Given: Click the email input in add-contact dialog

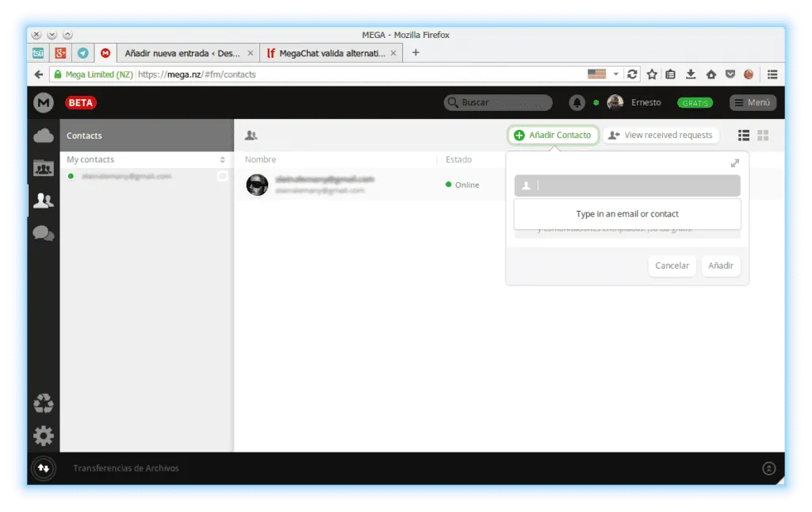Looking at the screenshot, I should click(627, 185).
